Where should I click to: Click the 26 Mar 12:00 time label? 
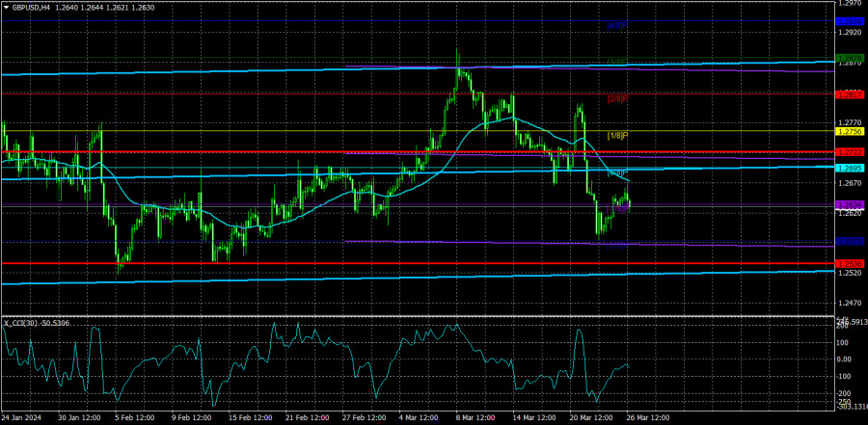pos(649,416)
